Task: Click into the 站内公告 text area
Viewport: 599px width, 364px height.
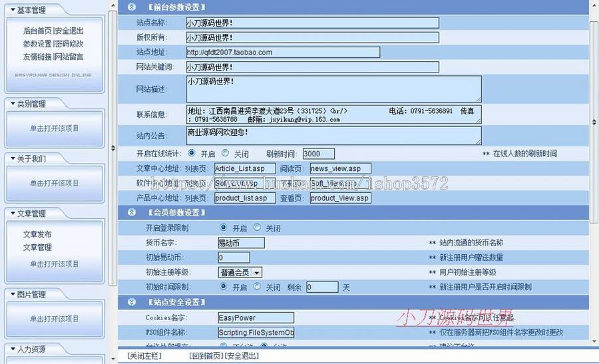Action: point(334,136)
